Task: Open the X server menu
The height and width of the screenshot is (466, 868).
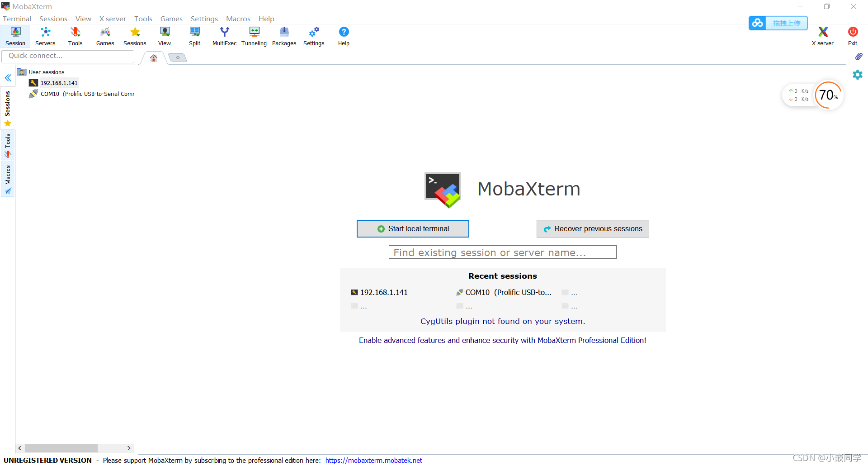Action: point(113,19)
